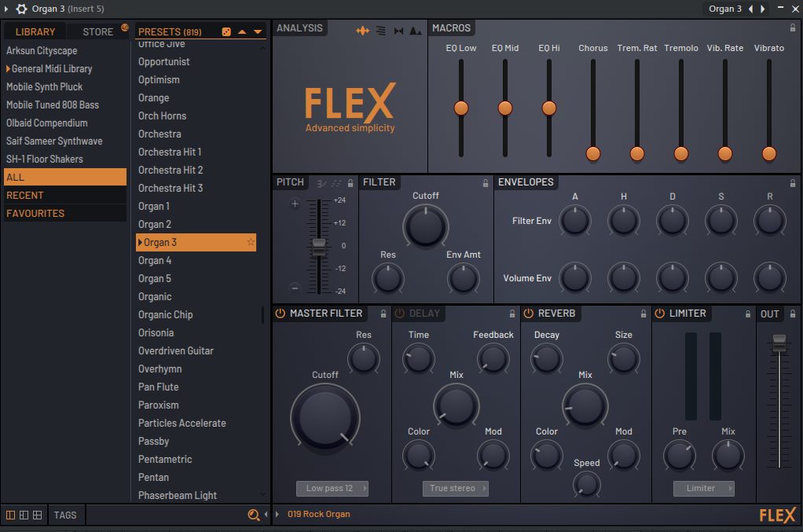
Task: Click the Master Filter Cutoff knob
Action: pyautogui.click(x=325, y=418)
